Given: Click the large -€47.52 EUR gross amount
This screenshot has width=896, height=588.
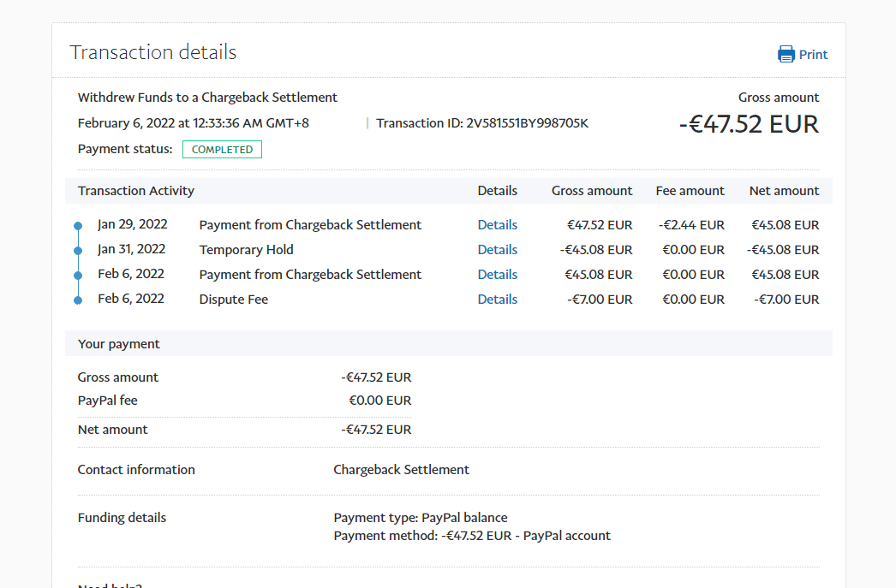Looking at the screenshot, I should (749, 124).
